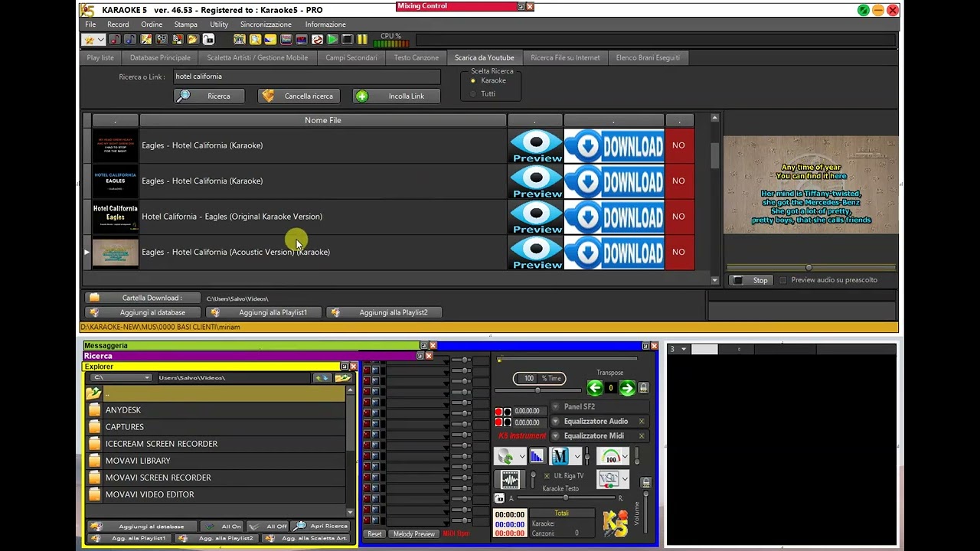This screenshot has height=551, width=980.
Task: Click the blue music note toolbar icon
Action: pos(130,40)
